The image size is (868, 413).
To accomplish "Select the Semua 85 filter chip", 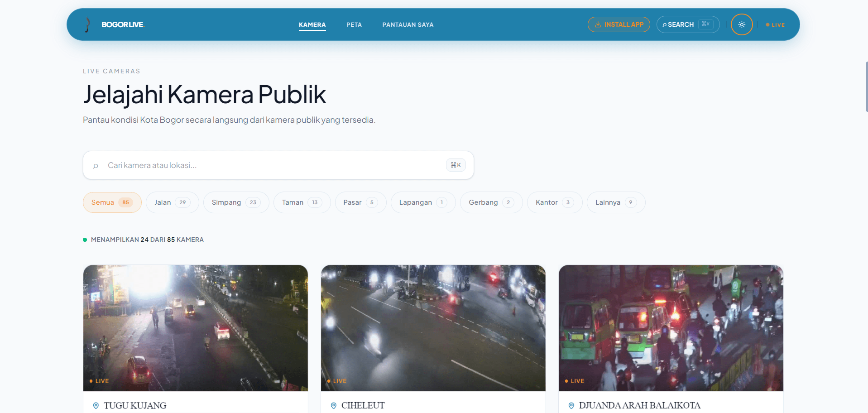I will (x=112, y=202).
